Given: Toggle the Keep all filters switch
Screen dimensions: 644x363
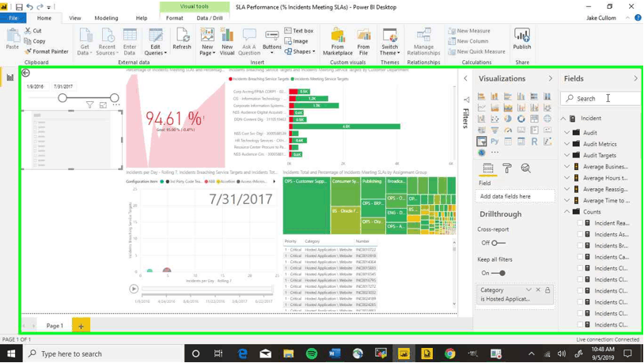Looking at the screenshot, I should 498,273.
